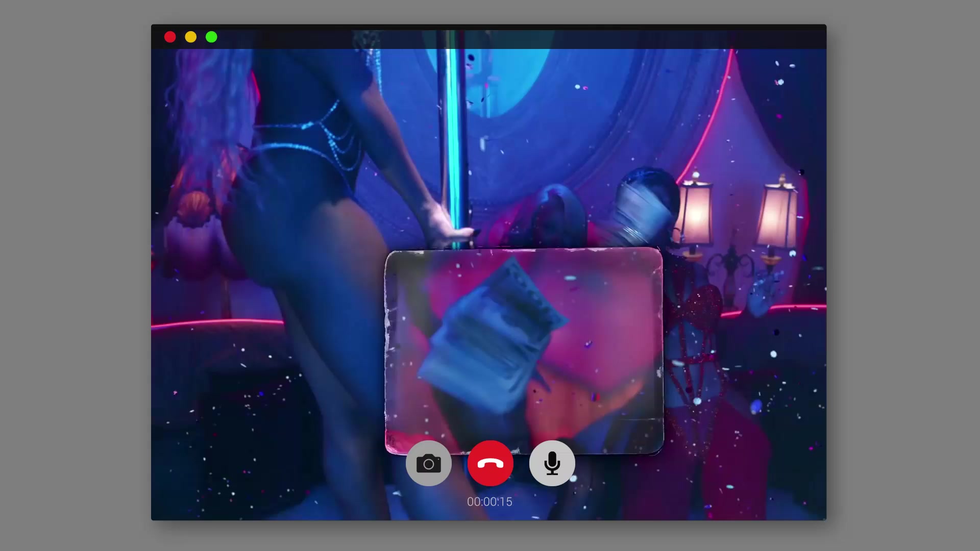Image resolution: width=980 pixels, height=551 pixels.
Task: Click the self-view video thumbnail
Action: pos(524,351)
